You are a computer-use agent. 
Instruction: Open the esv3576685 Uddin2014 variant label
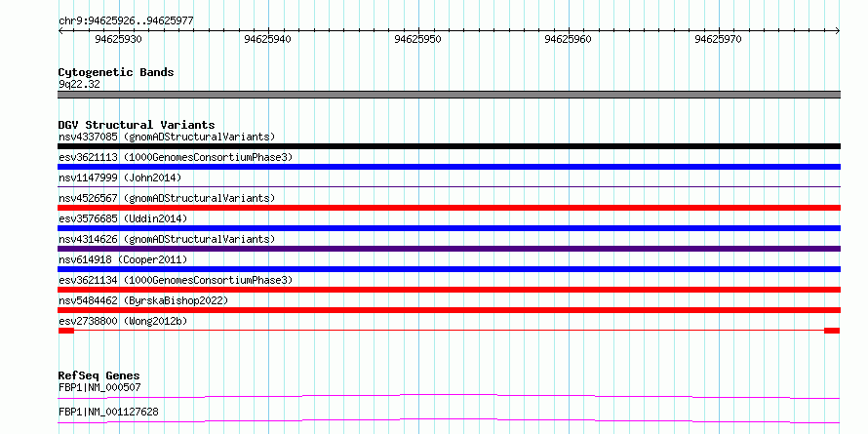click(123, 218)
